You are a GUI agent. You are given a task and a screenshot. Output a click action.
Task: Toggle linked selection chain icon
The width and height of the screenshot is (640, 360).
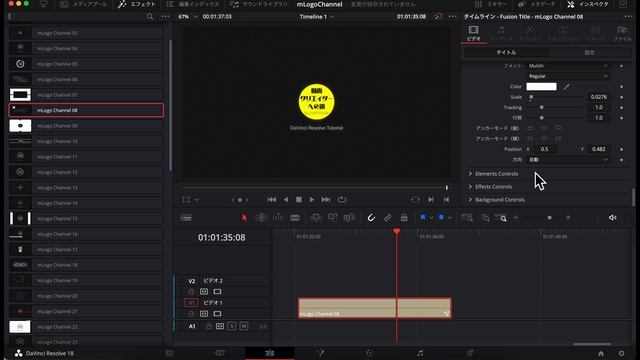tap(387, 218)
